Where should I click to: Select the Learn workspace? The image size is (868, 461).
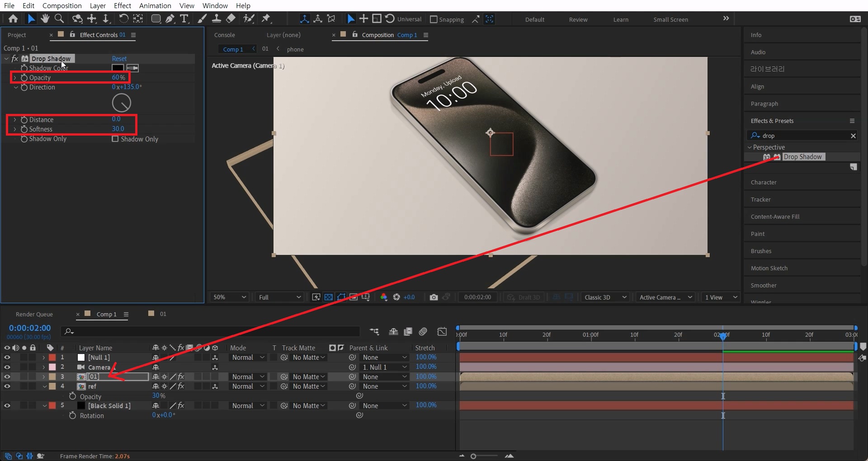click(x=621, y=19)
